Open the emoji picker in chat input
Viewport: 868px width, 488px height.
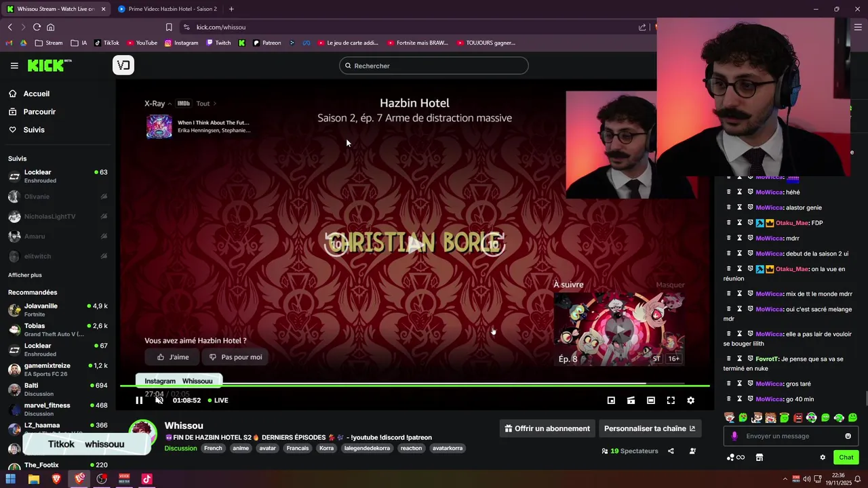coord(848,436)
